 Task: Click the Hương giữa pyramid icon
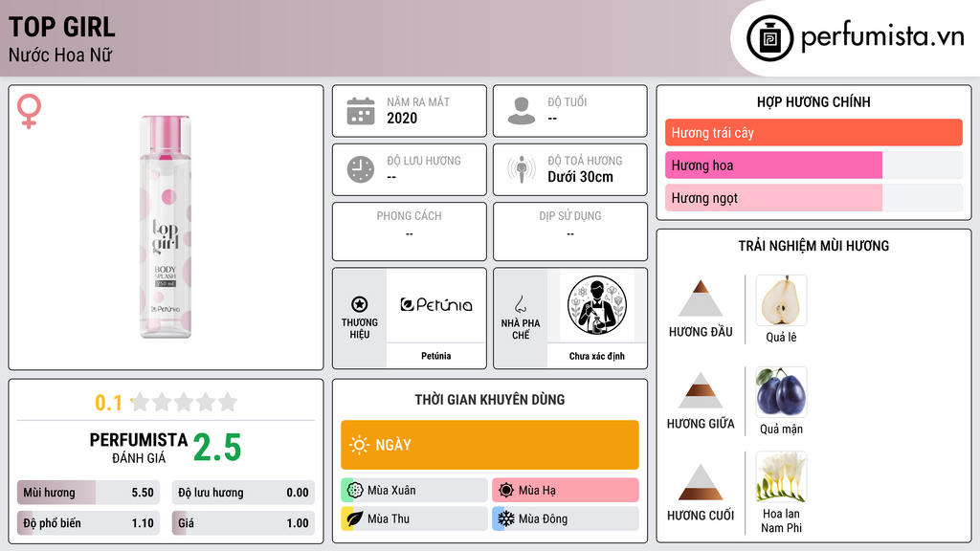click(x=701, y=390)
